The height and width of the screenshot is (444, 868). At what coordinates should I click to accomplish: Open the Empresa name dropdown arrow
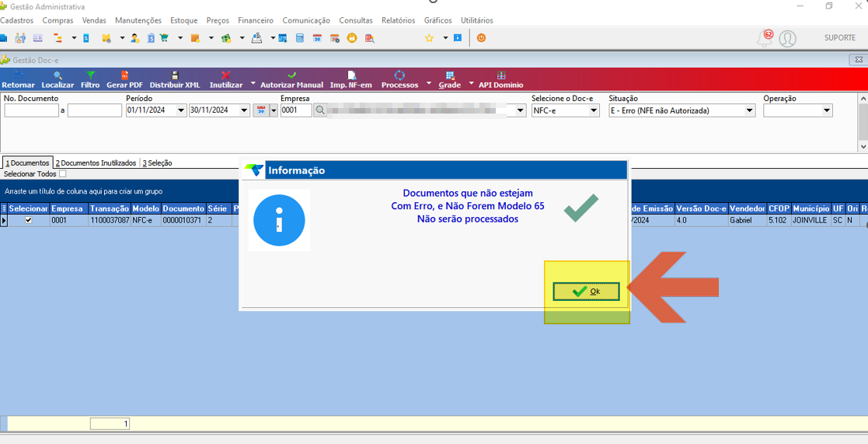pyautogui.click(x=521, y=110)
